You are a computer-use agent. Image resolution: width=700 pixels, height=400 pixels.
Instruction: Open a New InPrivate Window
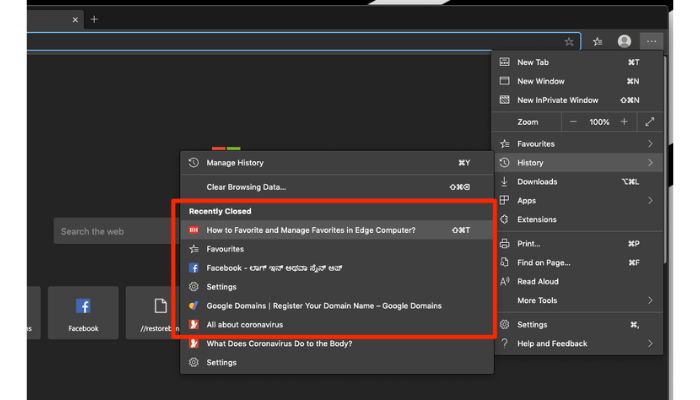(x=576, y=100)
